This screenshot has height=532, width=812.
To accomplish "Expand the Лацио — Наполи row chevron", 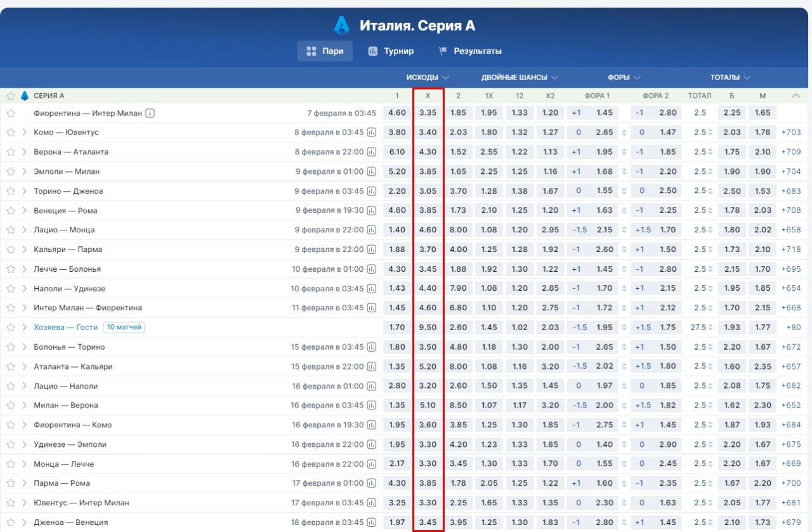I will click(25, 386).
